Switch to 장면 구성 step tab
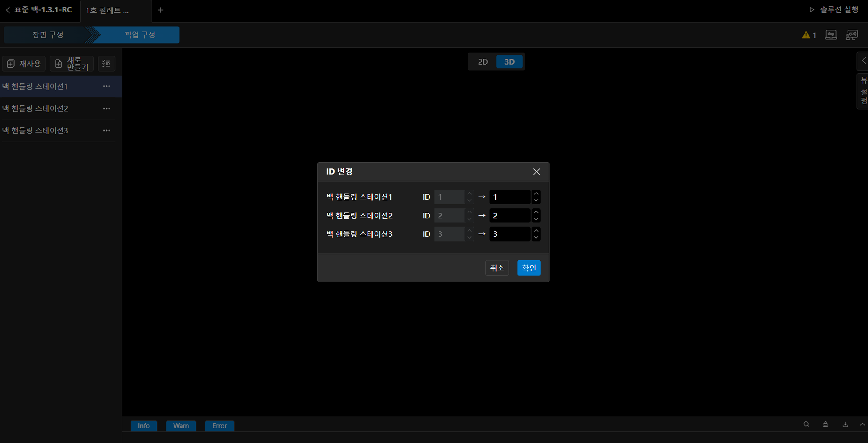868x443 pixels. [48, 35]
